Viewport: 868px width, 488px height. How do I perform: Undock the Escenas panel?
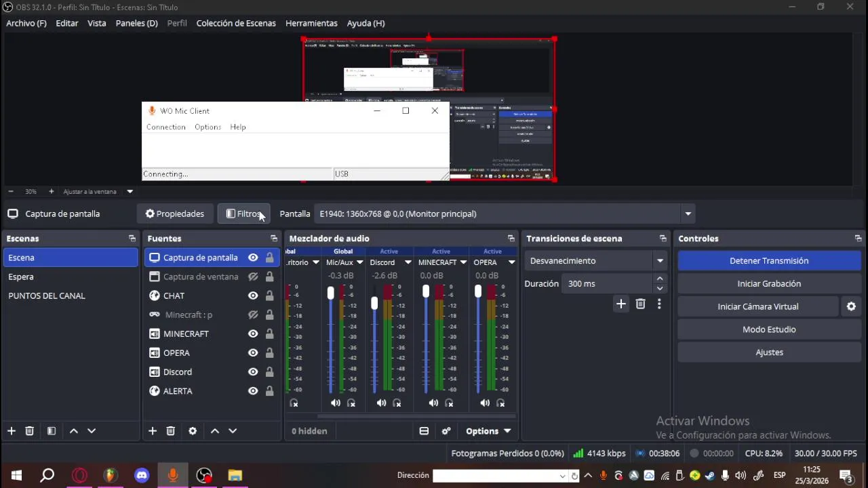click(x=132, y=239)
